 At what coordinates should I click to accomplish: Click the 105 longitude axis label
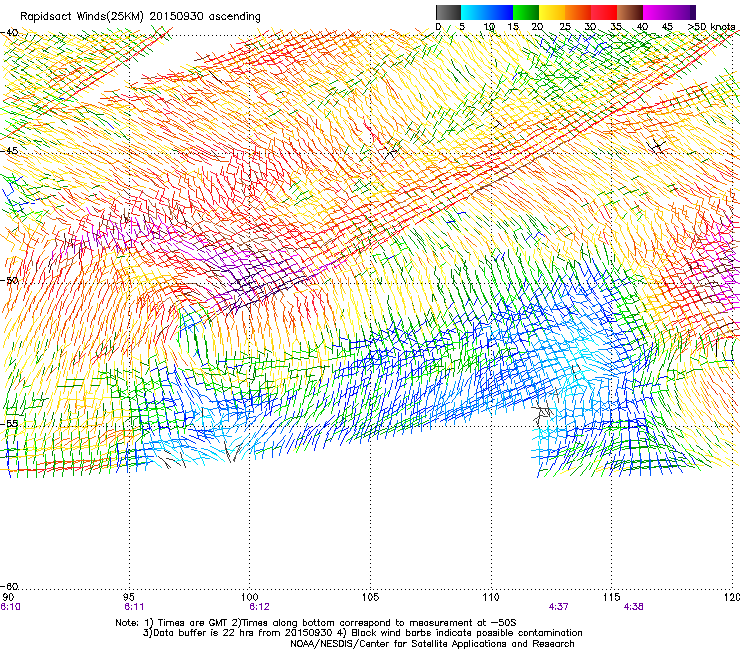(370, 597)
